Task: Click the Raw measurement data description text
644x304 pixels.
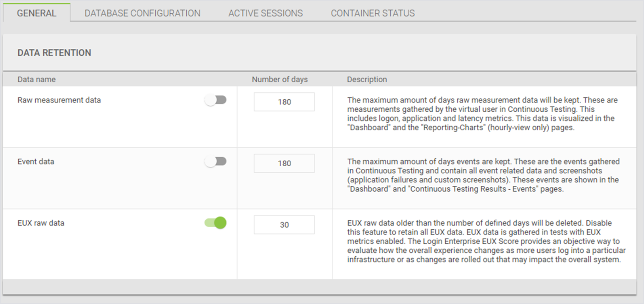Action: pos(482,114)
